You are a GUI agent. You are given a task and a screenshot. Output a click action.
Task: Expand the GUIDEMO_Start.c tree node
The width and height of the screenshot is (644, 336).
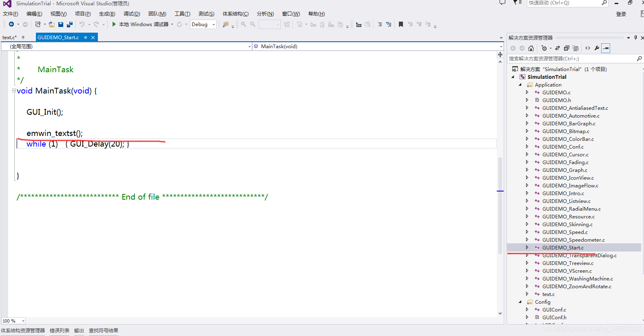tap(527, 247)
